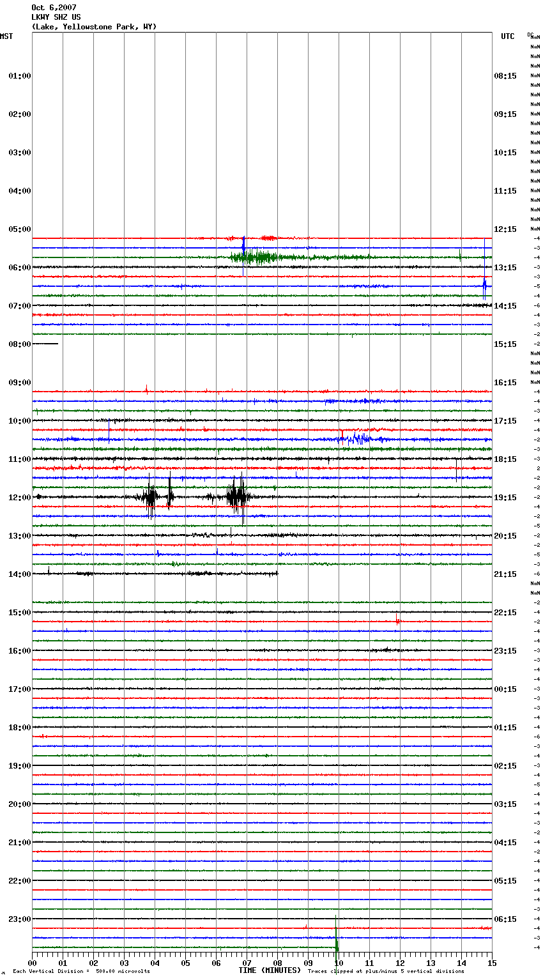The image size is (543, 980).
Task: Select the UTC label '13:15'
Action: pos(505,268)
